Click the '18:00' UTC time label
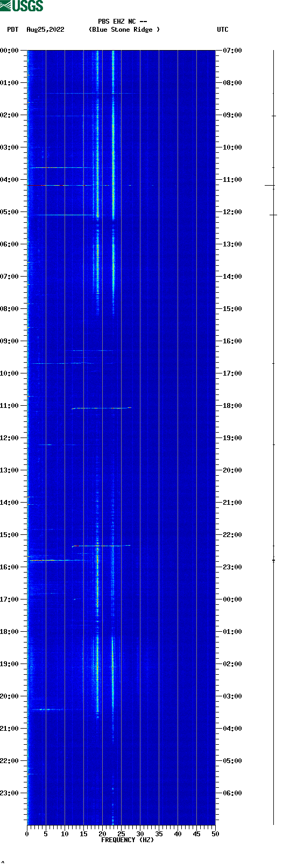 [x=232, y=406]
